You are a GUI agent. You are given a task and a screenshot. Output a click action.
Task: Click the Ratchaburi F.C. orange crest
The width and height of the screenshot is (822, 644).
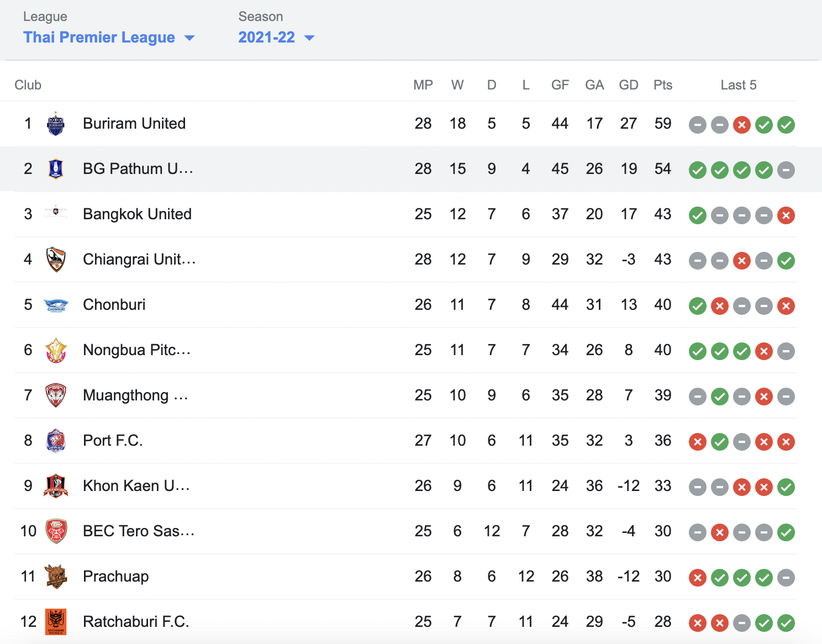point(56,622)
